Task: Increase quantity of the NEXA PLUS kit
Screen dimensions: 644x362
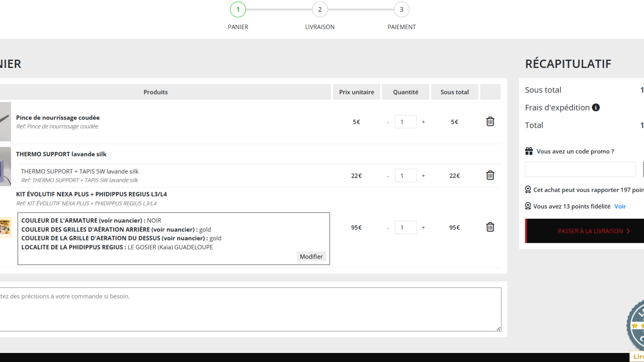Action: point(423,227)
